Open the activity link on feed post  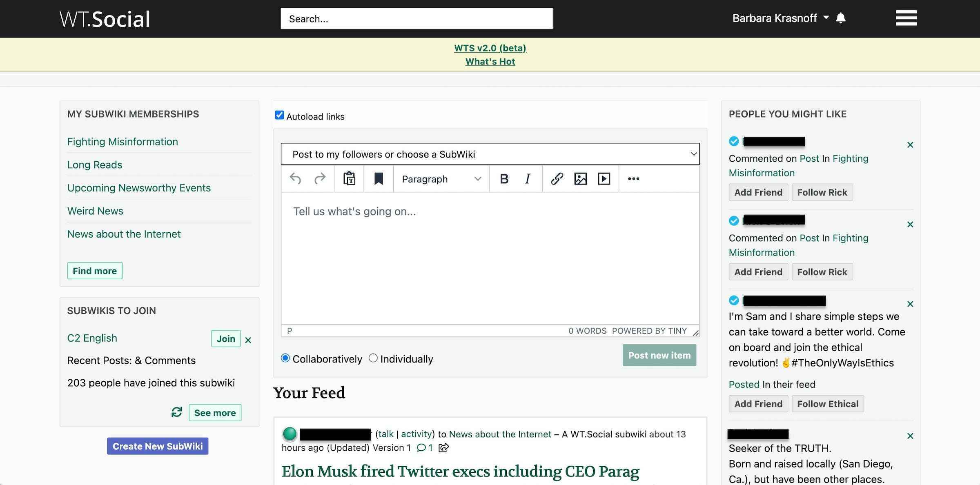(416, 434)
